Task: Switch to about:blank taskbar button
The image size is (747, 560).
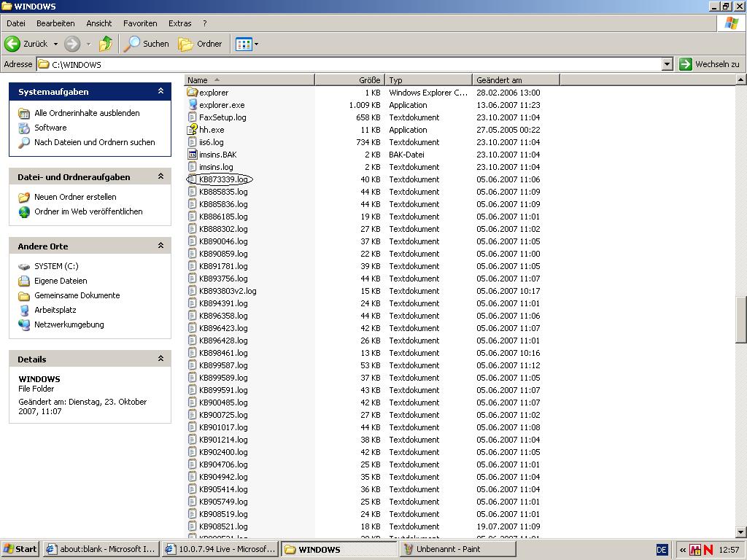Action: (101, 549)
